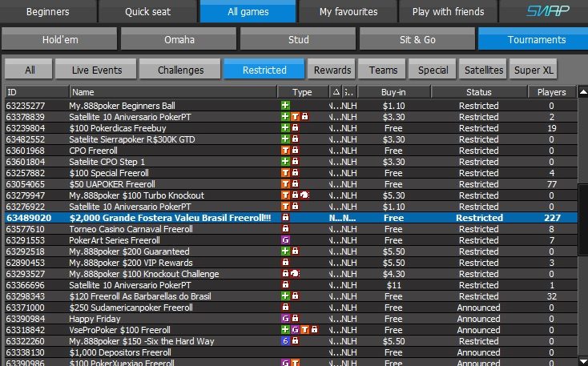This screenshot has height=366, width=588.
Task: Click lock icon in $100 Pokerdicas Freebuy row
Action: [x=295, y=128]
